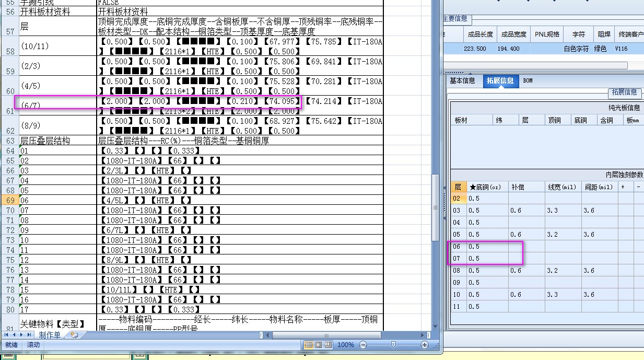The width and height of the screenshot is (644, 360).
Task: Switch to the BOM tab
Action: coord(528,81)
